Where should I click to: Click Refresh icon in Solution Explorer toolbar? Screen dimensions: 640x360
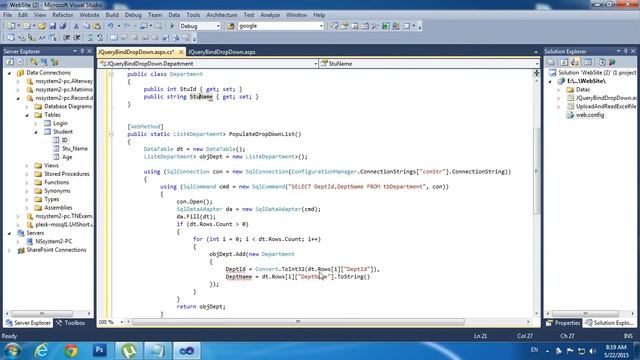click(x=564, y=62)
